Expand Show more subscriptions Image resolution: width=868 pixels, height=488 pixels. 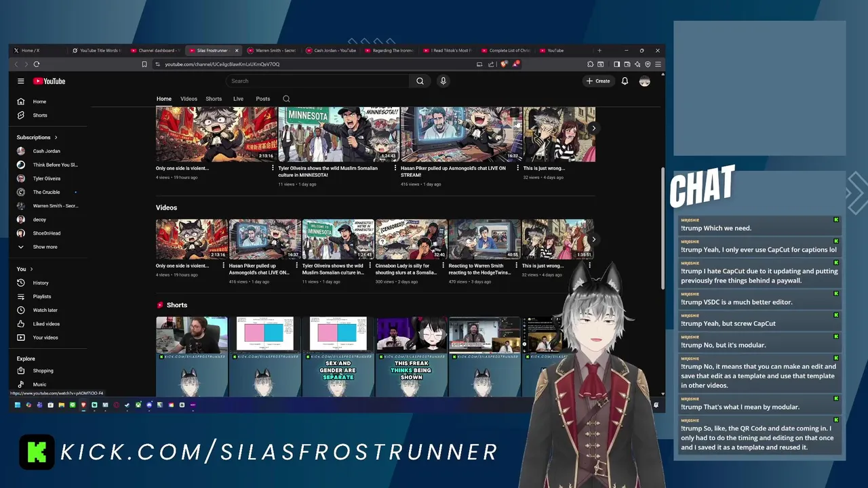(47, 247)
